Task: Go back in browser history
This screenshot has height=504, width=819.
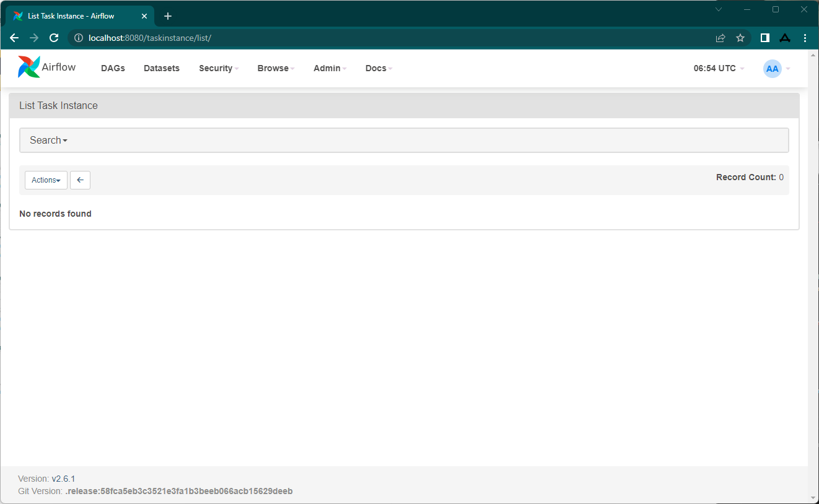Action: coord(14,38)
